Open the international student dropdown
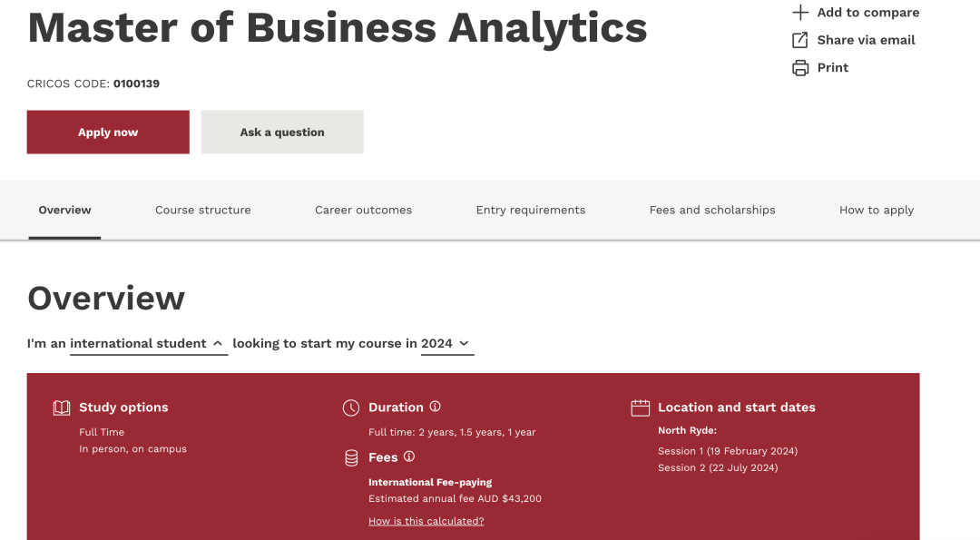 (x=148, y=343)
